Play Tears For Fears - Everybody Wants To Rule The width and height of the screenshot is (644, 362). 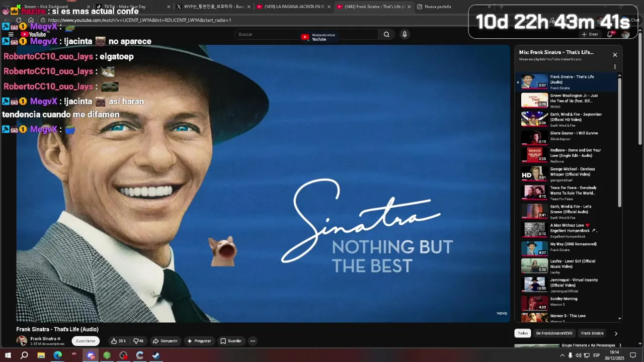567,193
